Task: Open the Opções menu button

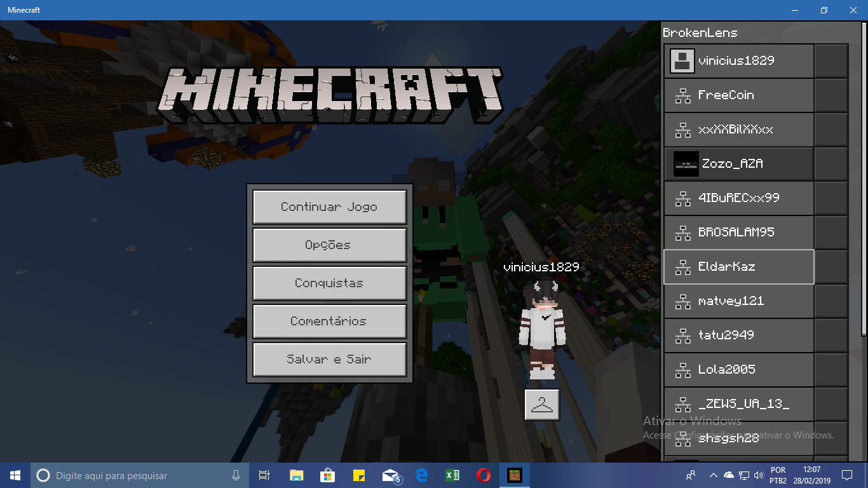Action: pyautogui.click(x=329, y=245)
